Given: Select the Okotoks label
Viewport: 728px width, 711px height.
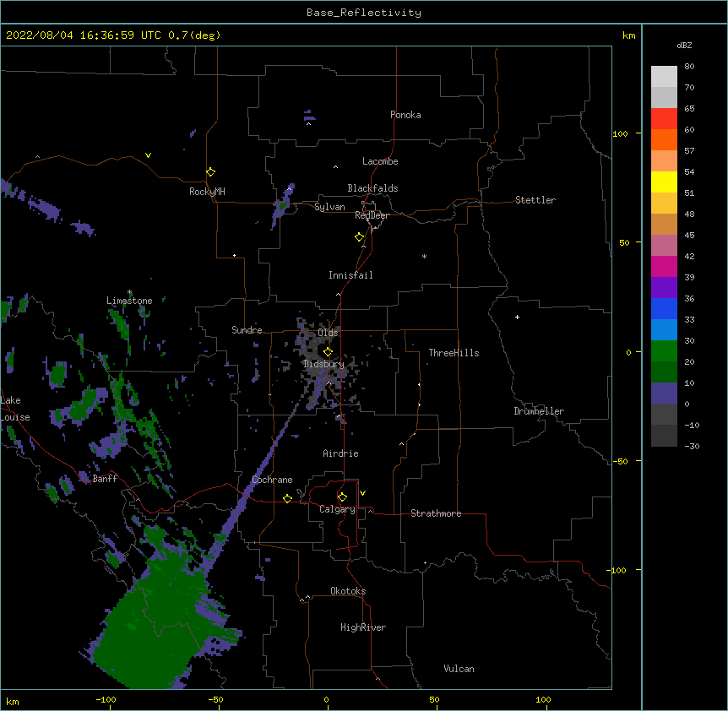Looking at the screenshot, I should click(x=348, y=591).
